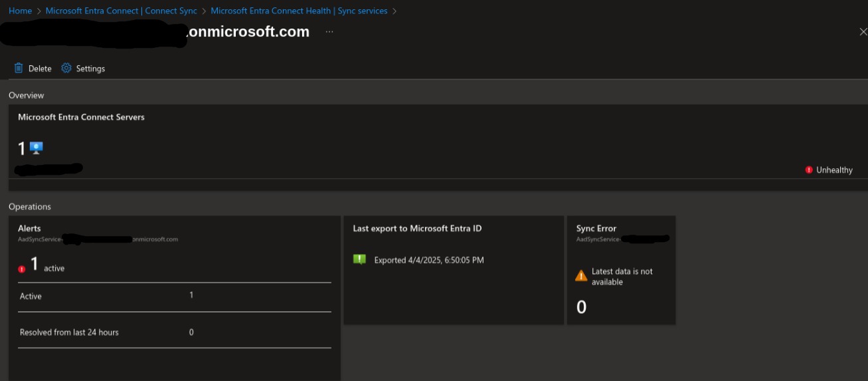This screenshot has width=868, height=381.
Task: Click the breadcrumb chevron after Home
Action: 39,11
